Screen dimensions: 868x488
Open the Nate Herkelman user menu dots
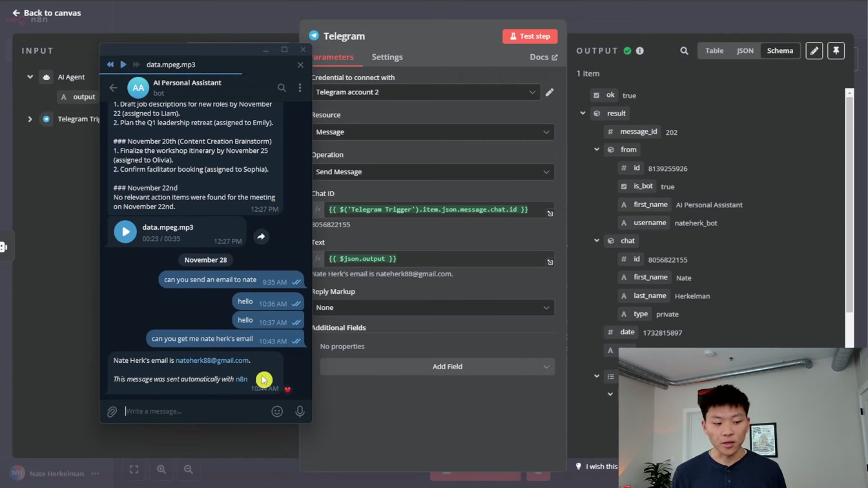pos(95,473)
